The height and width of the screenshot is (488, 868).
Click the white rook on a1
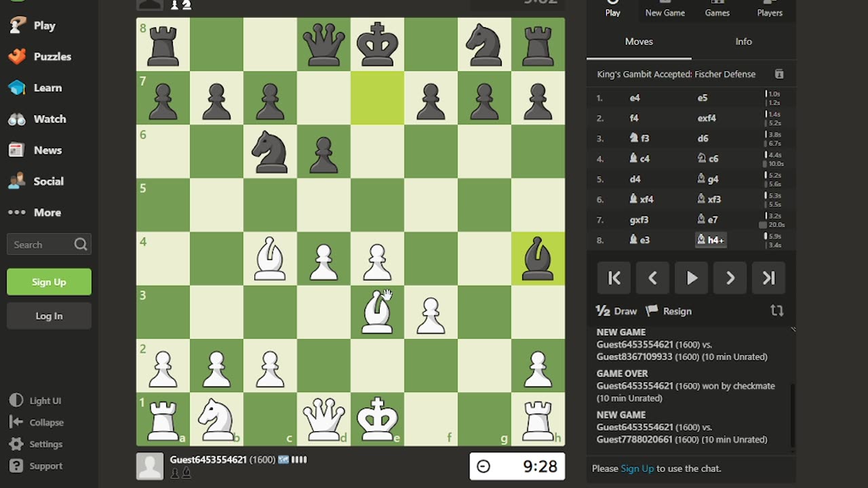point(163,419)
